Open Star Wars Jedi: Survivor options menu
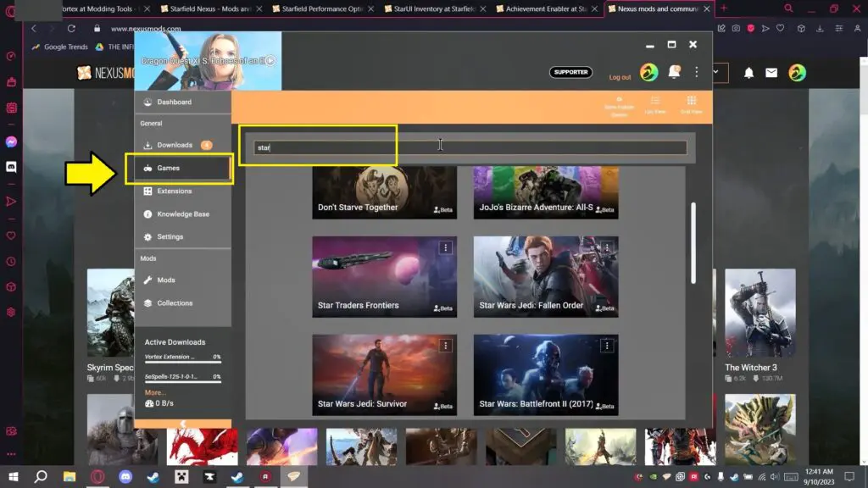The height and width of the screenshot is (488, 868). pyautogui.click(x=445, y=346)
